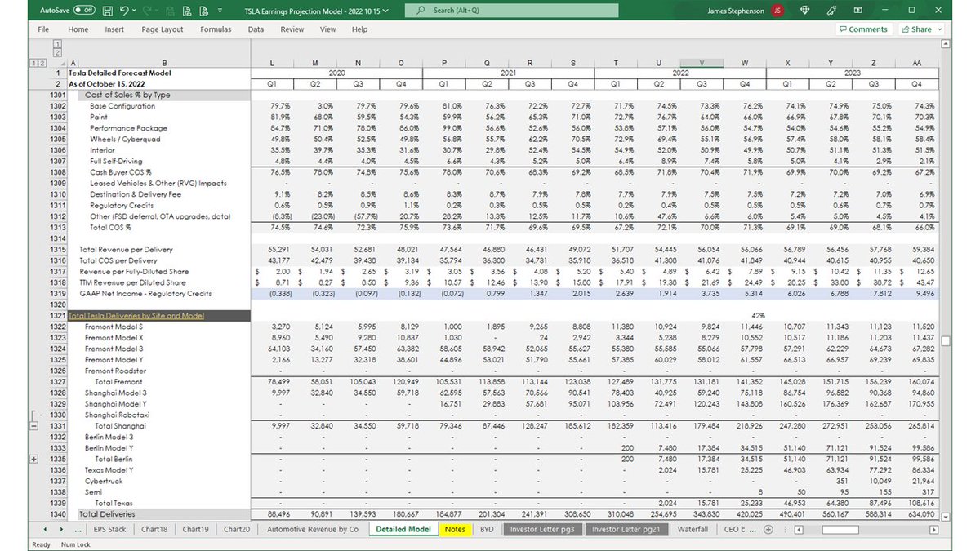Switch to Investor Letter pg21 sheet tab
The height and width of the screenshot is (551, 980).
(628, 530)
